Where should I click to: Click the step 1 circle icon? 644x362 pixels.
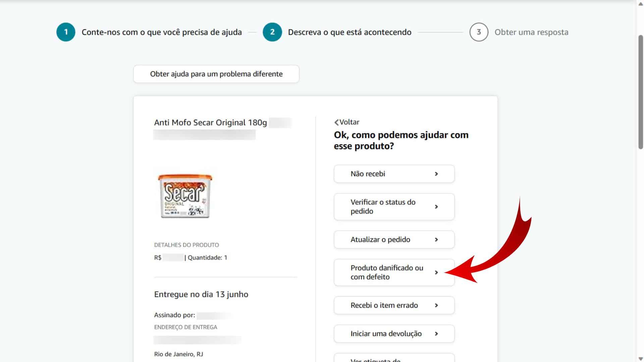point(66,32)
